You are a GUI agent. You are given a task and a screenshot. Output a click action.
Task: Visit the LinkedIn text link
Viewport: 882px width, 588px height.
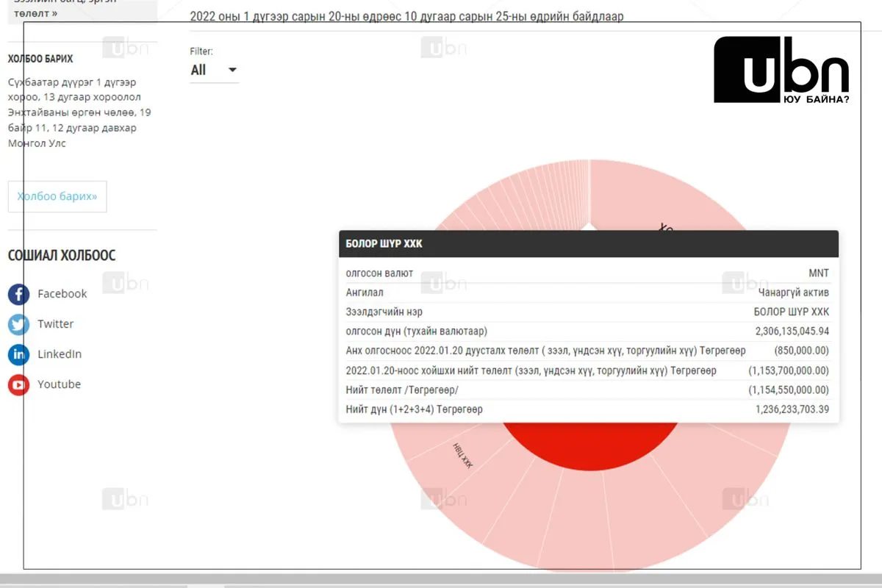pos(60,354)
